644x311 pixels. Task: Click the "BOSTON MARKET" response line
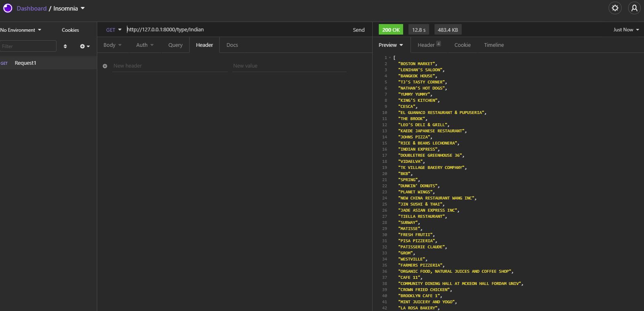click(x=417, y=64)
